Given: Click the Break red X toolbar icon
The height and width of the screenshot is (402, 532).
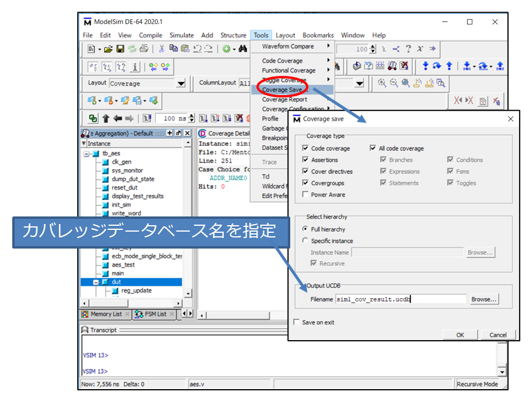Looking at the screenshot, I should pos(404,66).
